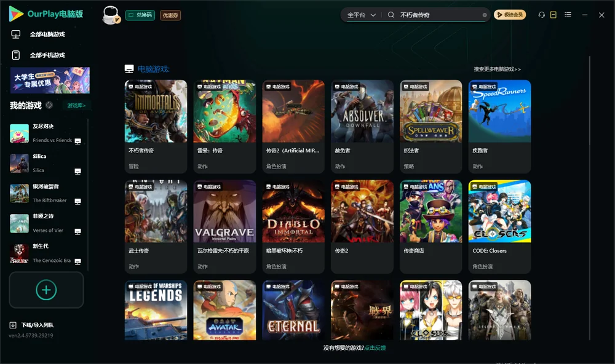Click the 点击反馈 feedback link
Viewport: 615px width, 364px height.
coord(375,348)
